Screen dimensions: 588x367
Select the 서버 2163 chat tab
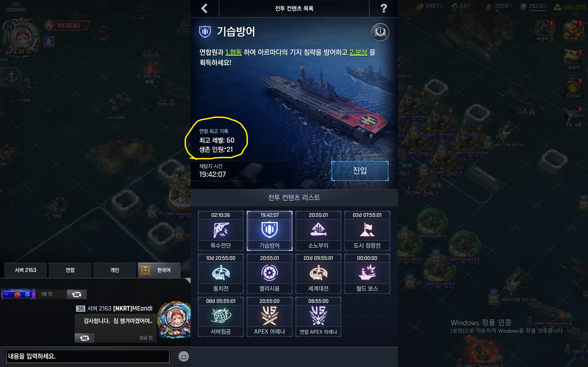25,270
